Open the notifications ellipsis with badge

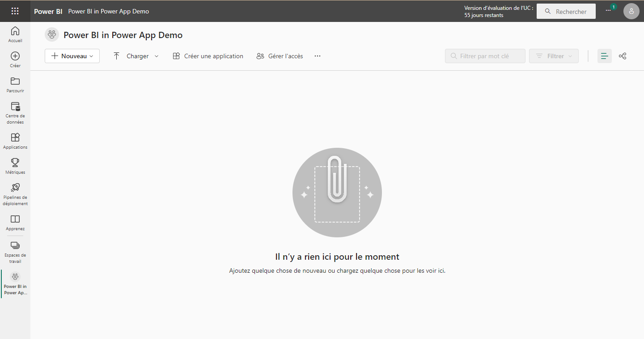(x=610, y=10)
